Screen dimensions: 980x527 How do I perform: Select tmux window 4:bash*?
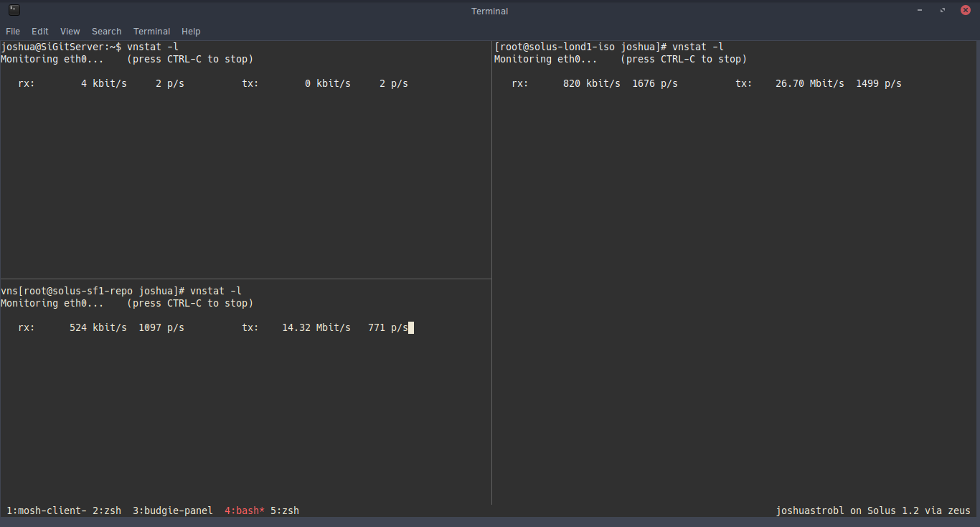pos(245,510)
